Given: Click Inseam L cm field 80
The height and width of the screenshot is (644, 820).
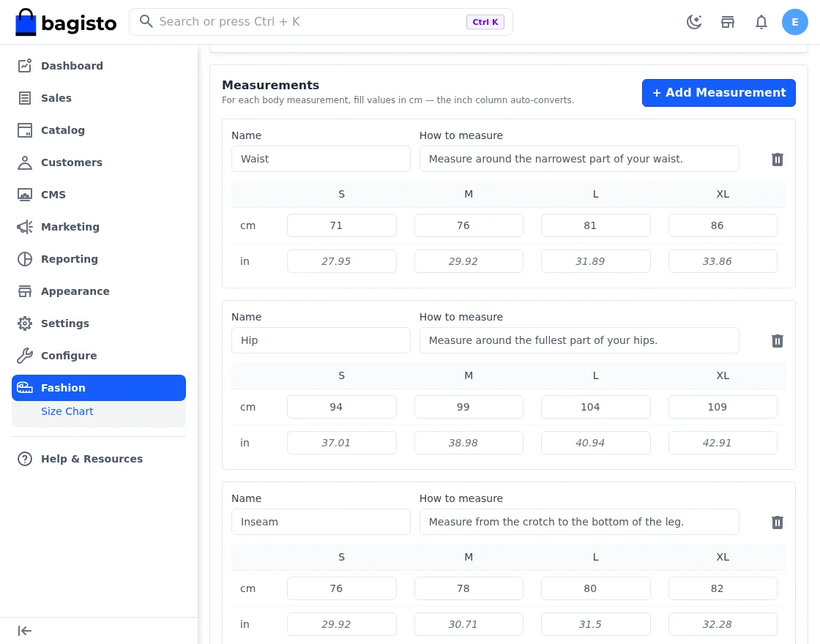Looking at the screenshot, I should [x=596, y=588].
